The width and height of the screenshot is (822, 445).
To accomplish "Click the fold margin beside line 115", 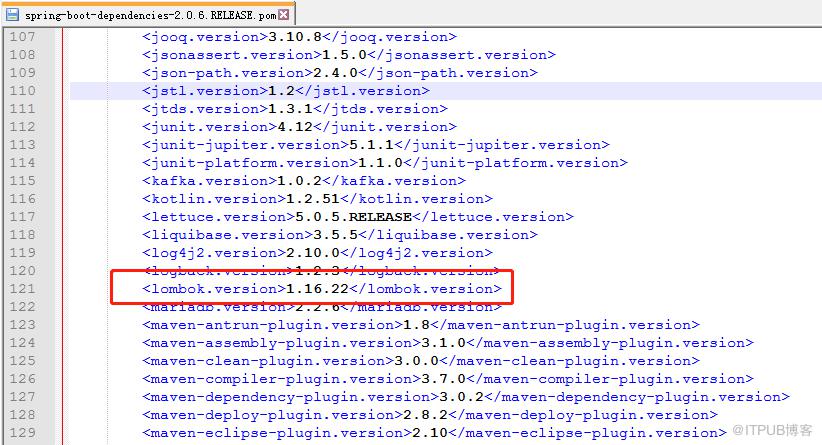I will pos(59,181).
